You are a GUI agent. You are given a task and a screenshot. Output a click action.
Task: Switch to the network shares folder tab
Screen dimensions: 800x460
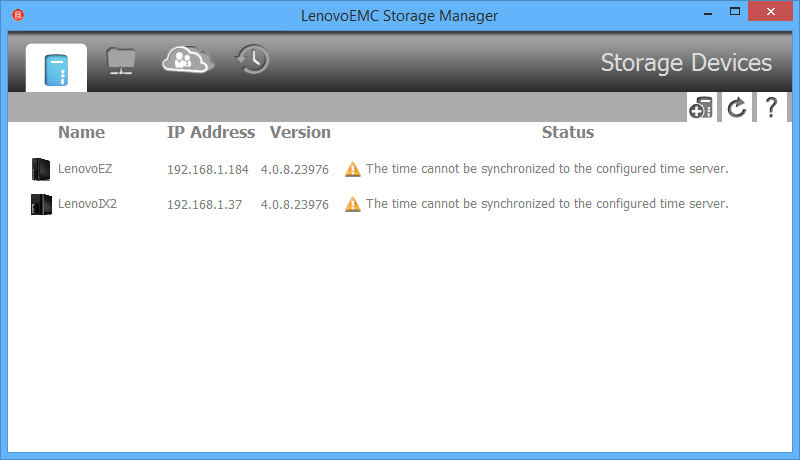point(121,63)
